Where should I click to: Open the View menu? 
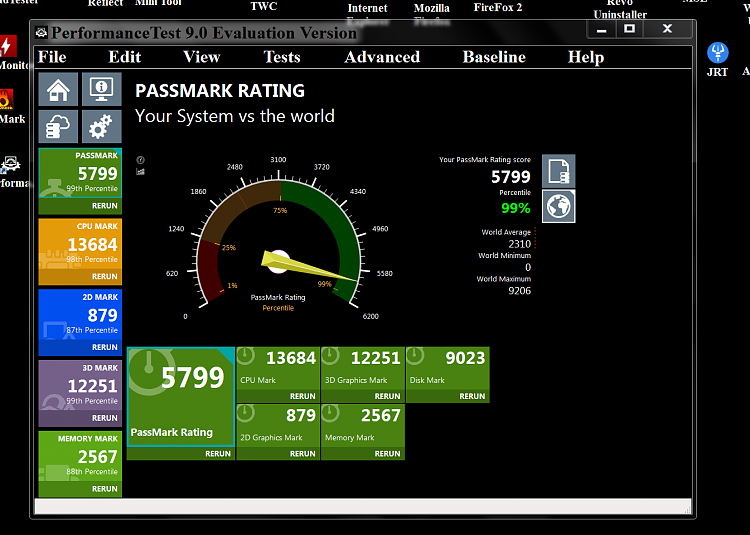tap(202, 57)
